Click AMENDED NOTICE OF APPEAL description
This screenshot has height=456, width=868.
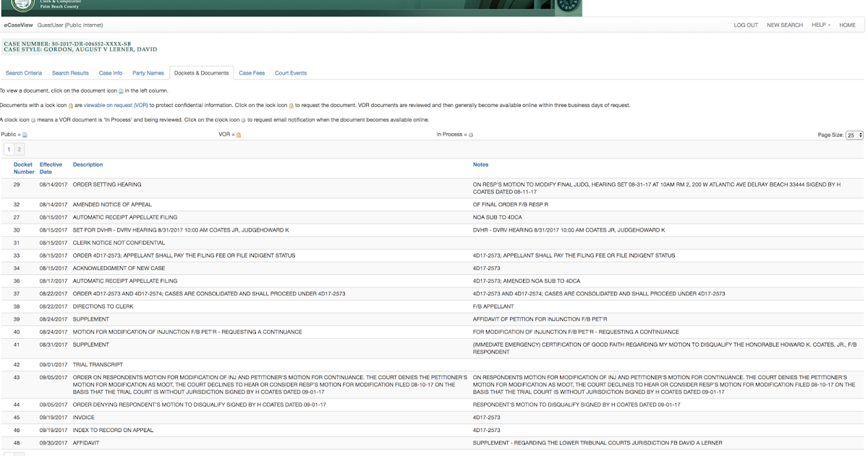112,205
